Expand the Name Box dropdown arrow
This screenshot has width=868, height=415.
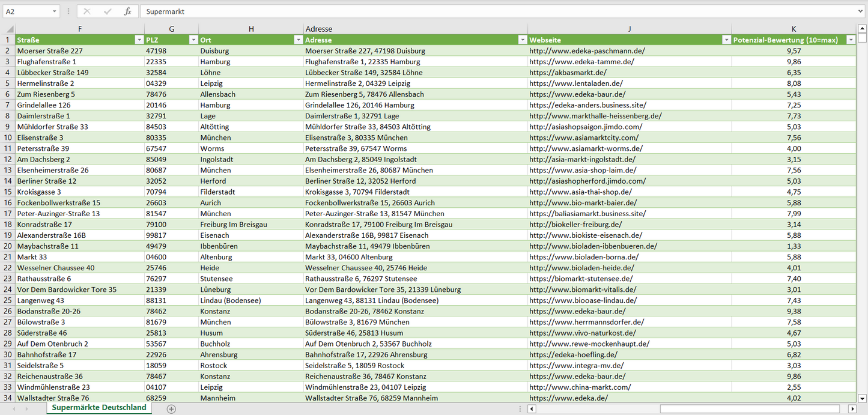[x=55, y=11]
